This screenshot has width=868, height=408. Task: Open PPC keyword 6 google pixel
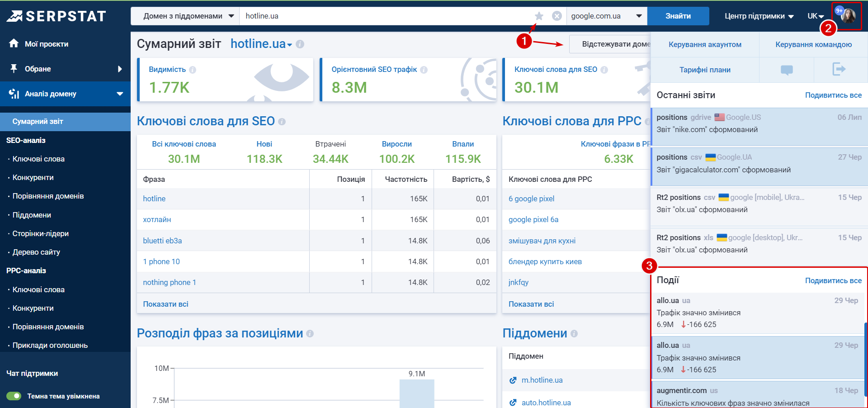(531, 199)
